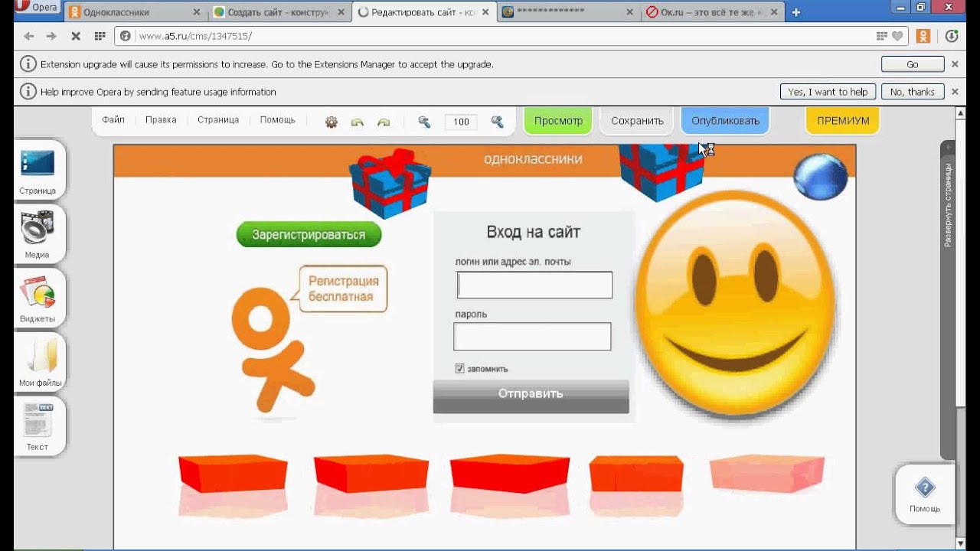Click the undo arrow icon
The width and height of the screenshot is (980, 551).
tap(358, 122)
